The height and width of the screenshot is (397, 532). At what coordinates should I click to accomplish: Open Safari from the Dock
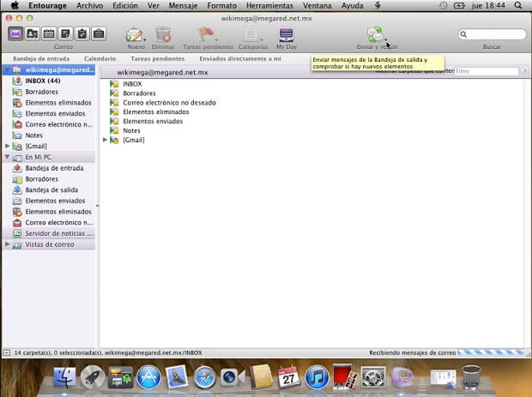pyautogui.click(x=204, y=376)
